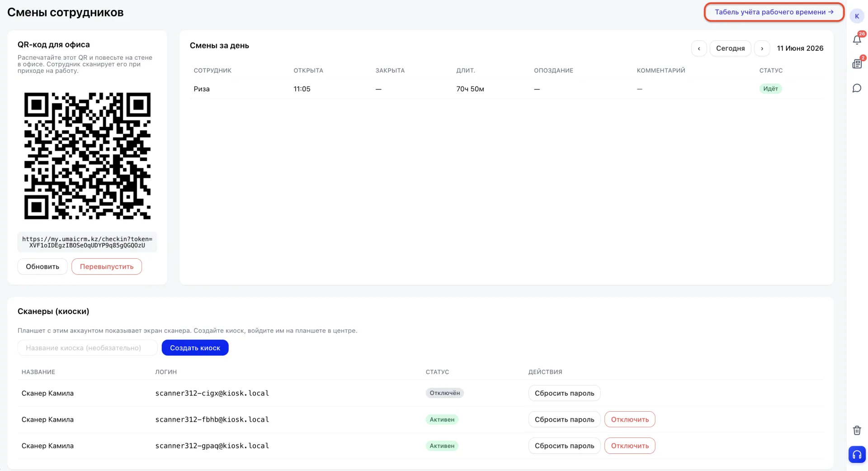This screenshot has height=471, width=868.
Task: Click the ДЕЙСТВИЯ column header
Action: (x=545, y=372)
